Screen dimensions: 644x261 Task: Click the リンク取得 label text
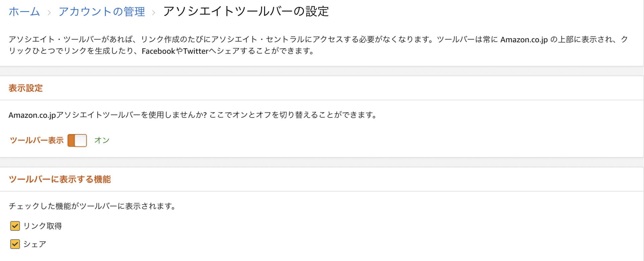tap(43, 226)
